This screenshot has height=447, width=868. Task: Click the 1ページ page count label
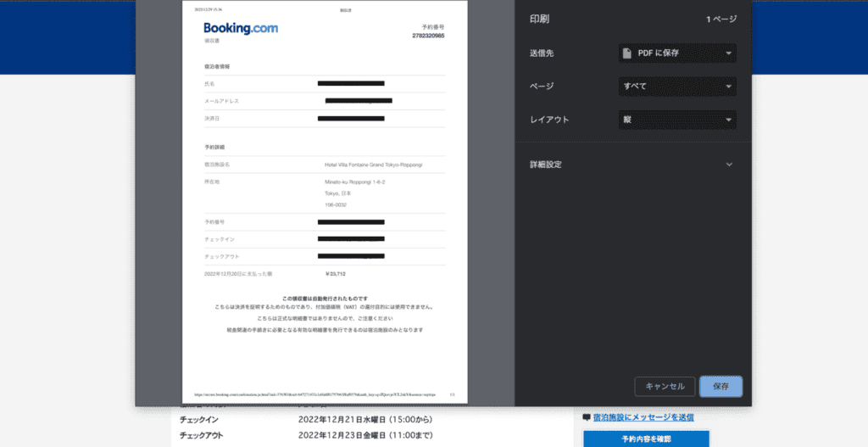(721, 19)
